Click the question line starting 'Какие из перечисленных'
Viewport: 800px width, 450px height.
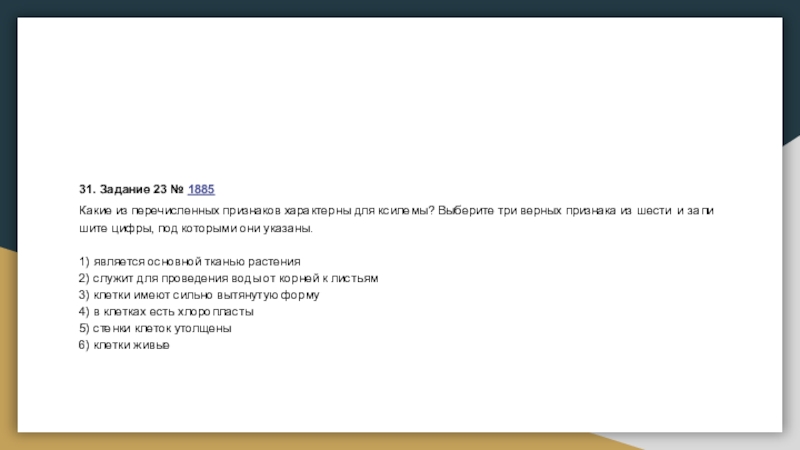396,211
